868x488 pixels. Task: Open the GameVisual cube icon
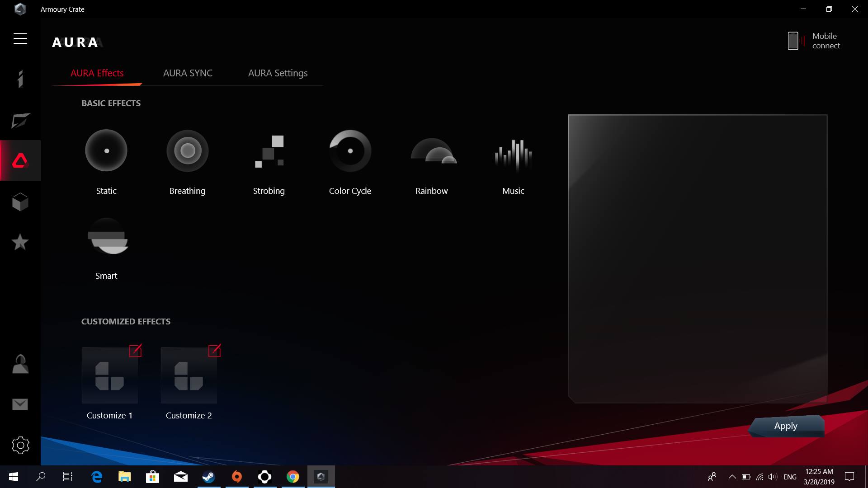(20, 202)
